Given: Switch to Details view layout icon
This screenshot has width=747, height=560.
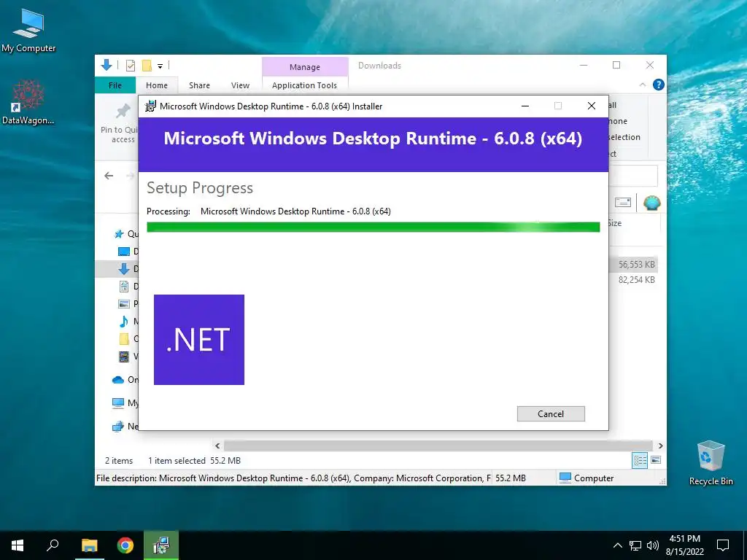Looking at the screenshot, I should coord(640,460).
